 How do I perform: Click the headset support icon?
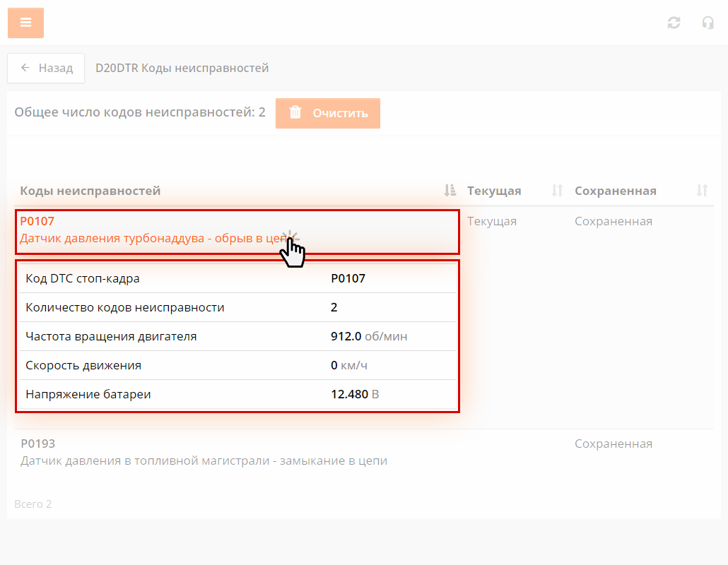[708, 23]
